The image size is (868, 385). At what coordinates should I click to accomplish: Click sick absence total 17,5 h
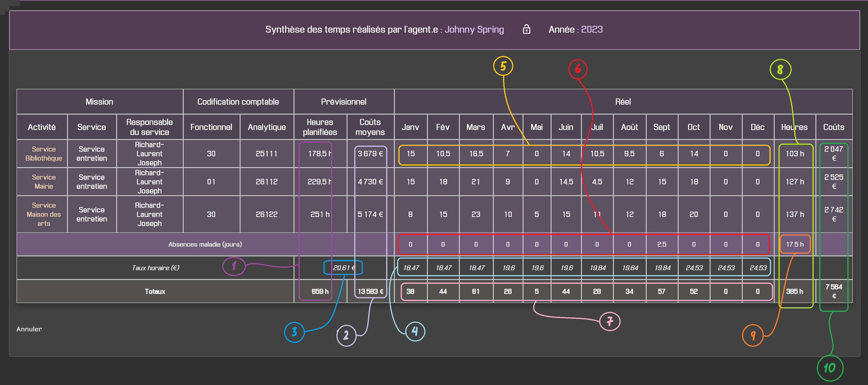[795, 244]
